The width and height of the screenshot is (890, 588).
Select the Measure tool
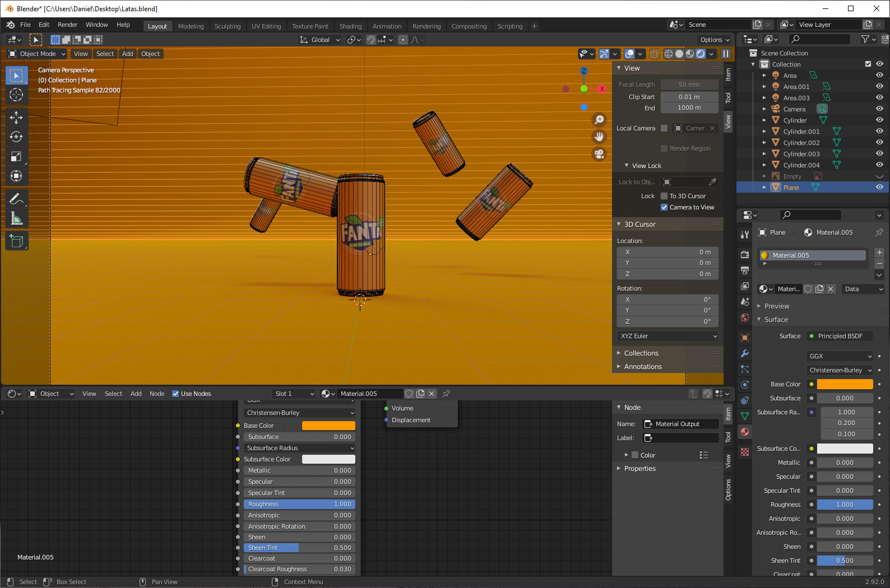(x=16, y=218)
